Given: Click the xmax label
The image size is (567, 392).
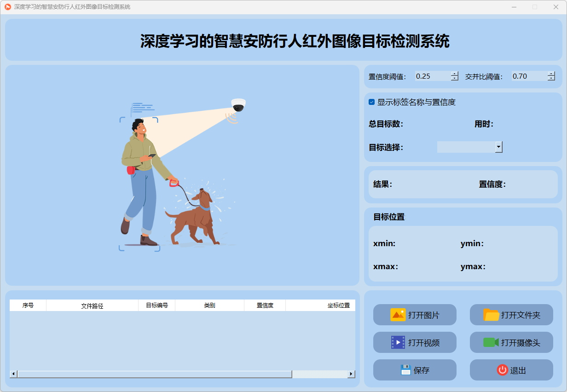Looking at the screenshot, I should click(386, 266).
